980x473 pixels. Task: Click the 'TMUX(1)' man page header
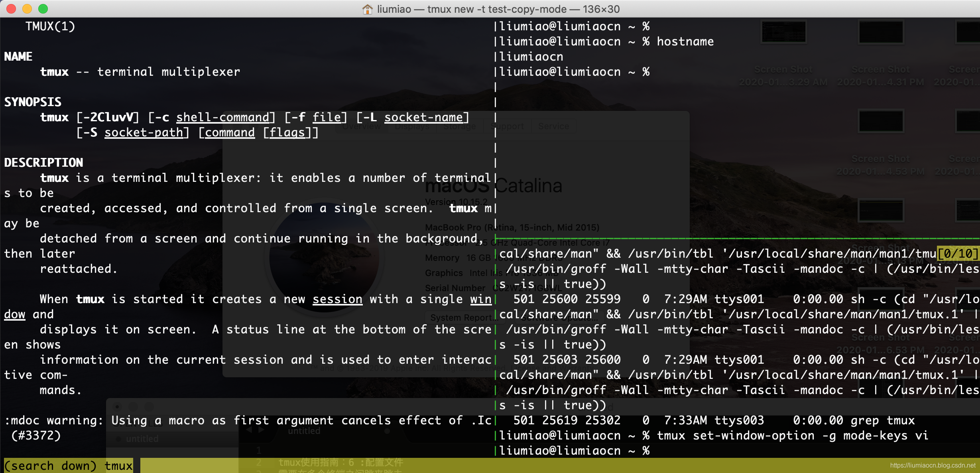click(x=50, y=26)
